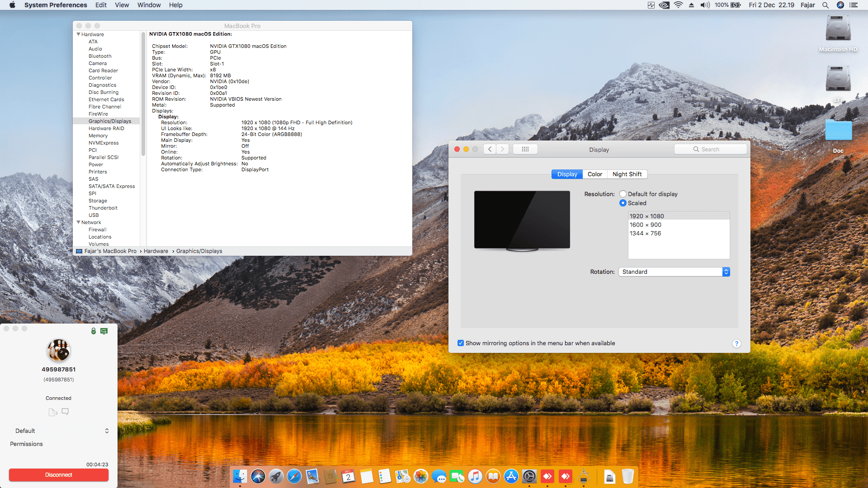Image resolution: width=868 pixels, height=488 pixels.
Task: Click the Search field in Display preferences
Action: point(710,149)
